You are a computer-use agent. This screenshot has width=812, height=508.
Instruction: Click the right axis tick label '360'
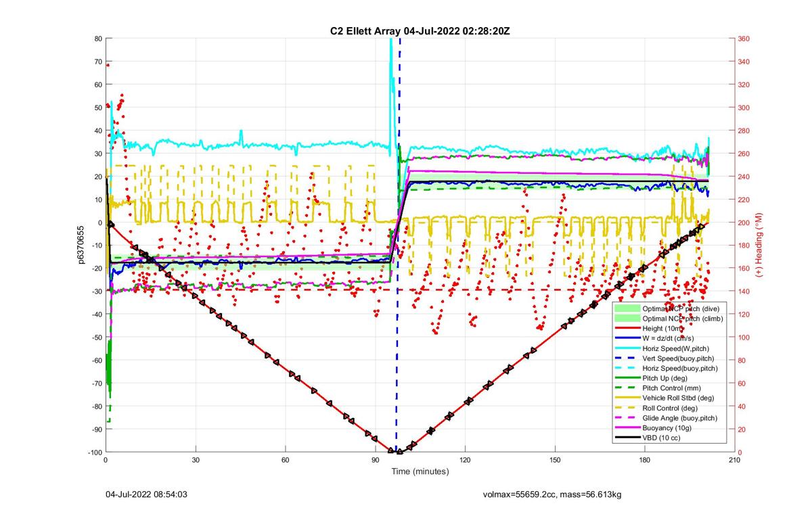pyautogui.click(x=744, y=39)
